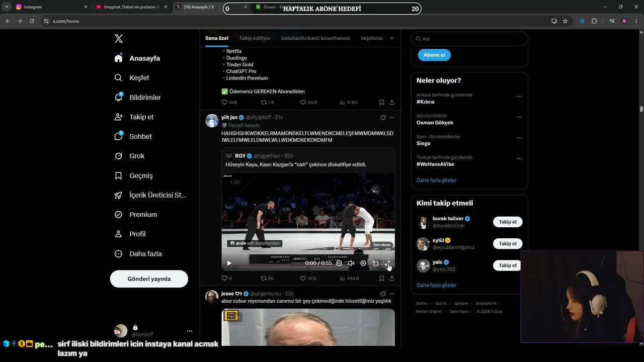Screen dimensions: 644x362
Task: View analytics of the 444 B views post
Action: [350, 278]
